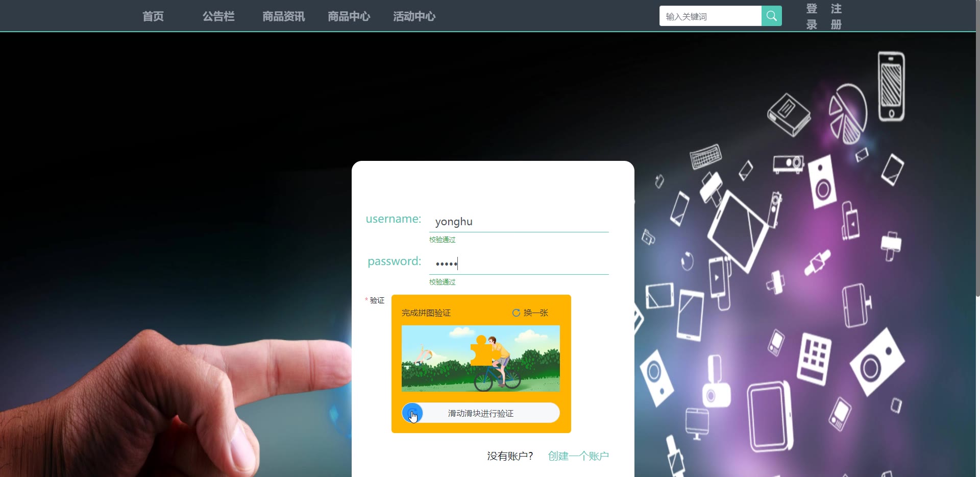Click the 验证 field label
980x477 pixels.
tap(377, 300)
